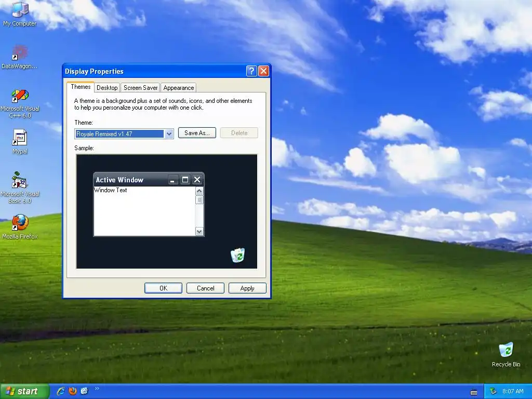The image size is (532, 399).
Task: Click the sample scrollbar down arrow
Action: 199,232
